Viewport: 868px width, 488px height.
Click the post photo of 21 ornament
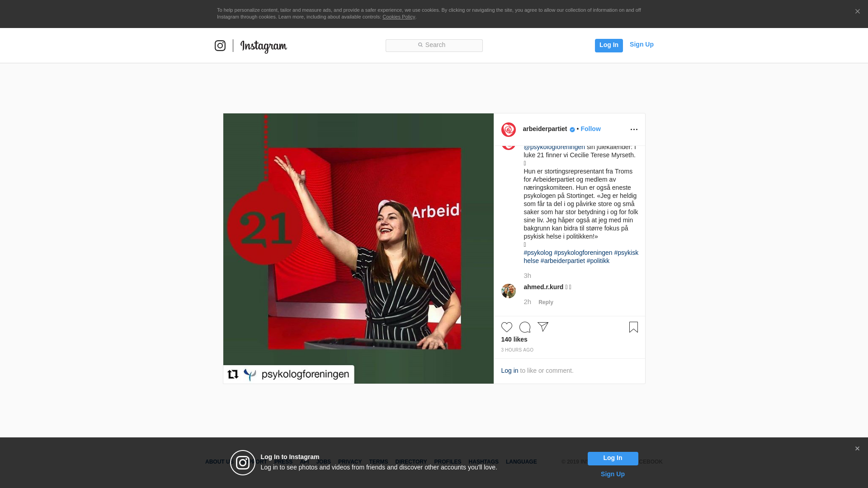358,248
